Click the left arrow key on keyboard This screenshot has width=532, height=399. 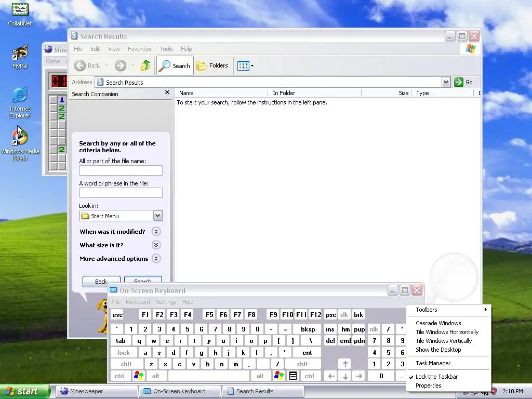(x=331, y=376)
